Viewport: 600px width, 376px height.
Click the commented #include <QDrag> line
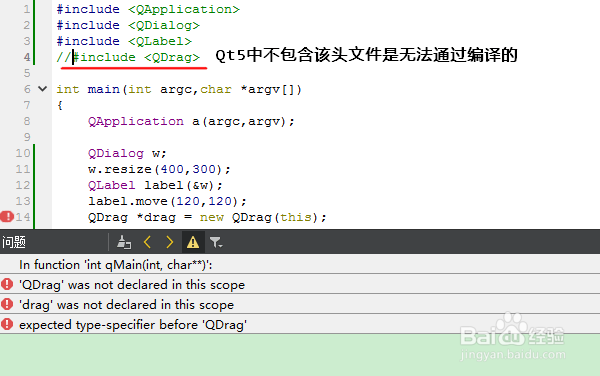pos(128,57)
